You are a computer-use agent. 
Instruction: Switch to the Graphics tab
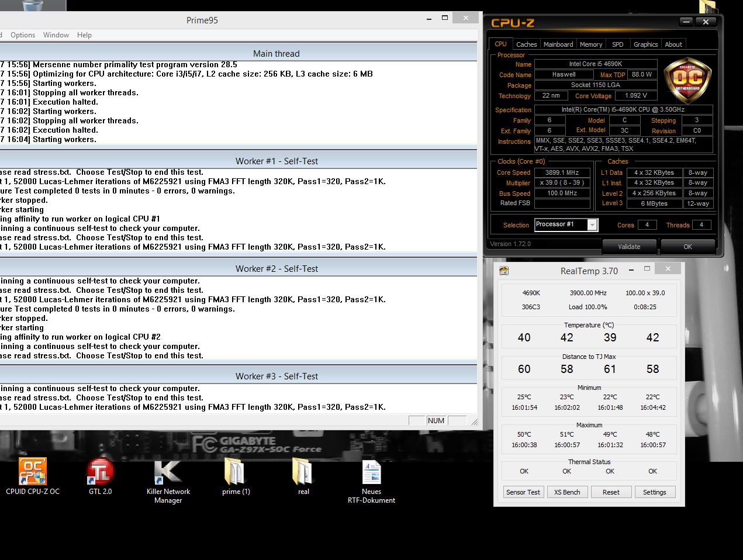click(x=645, y=44)
